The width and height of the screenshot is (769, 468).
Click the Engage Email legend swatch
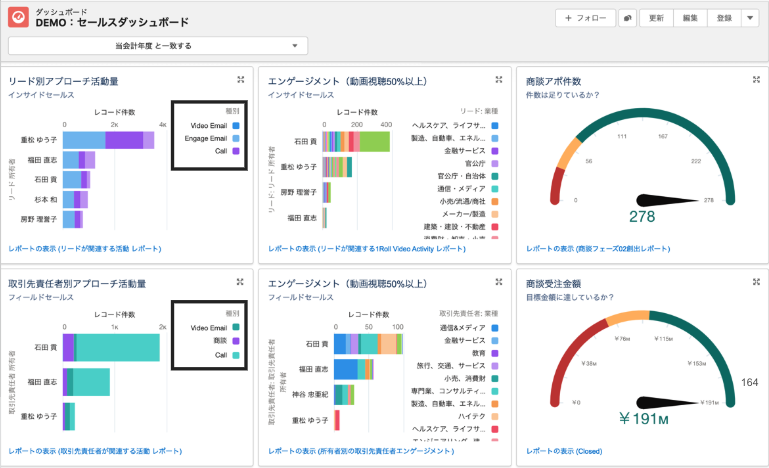pos(236,138)
